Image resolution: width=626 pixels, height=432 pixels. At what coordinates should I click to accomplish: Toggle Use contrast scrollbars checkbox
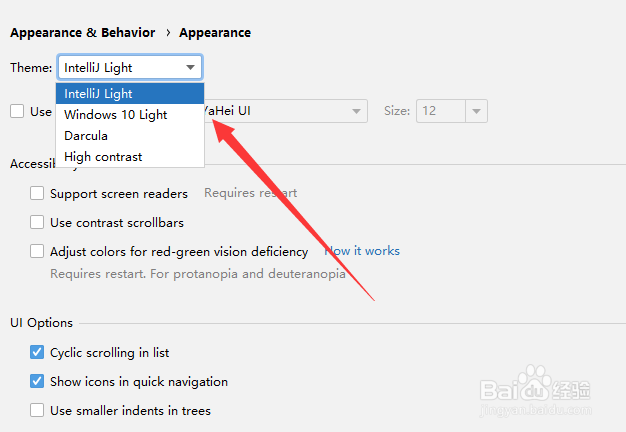click(x=37, y=222)
